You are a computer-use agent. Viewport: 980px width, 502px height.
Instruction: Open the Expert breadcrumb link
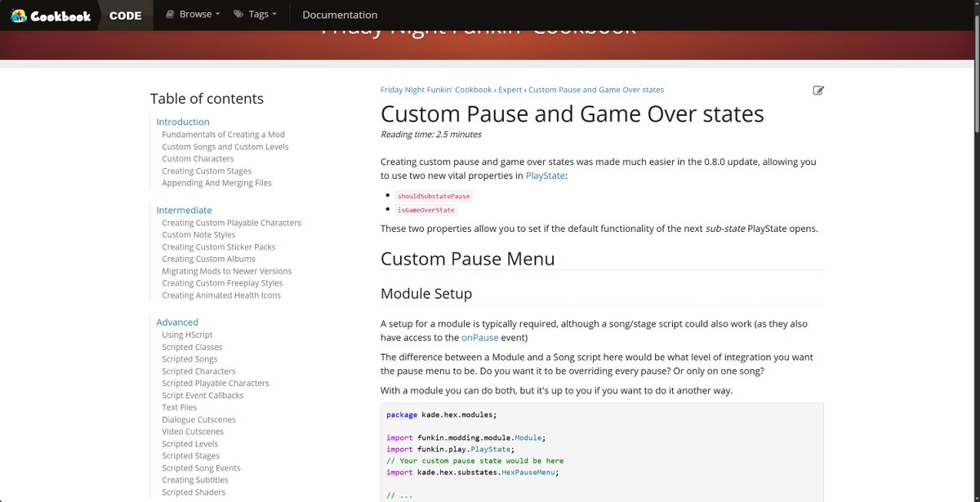coord(510,90)
